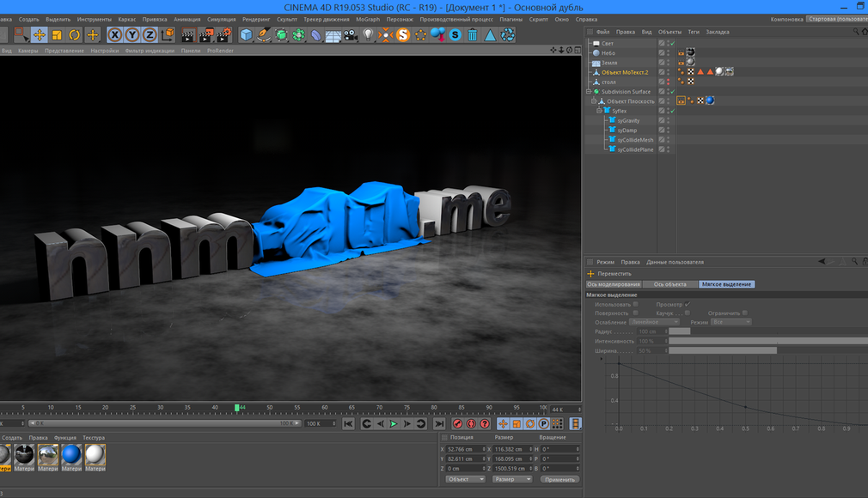
Task: Click the blue S plugin icon
Action: click(455, 35)
